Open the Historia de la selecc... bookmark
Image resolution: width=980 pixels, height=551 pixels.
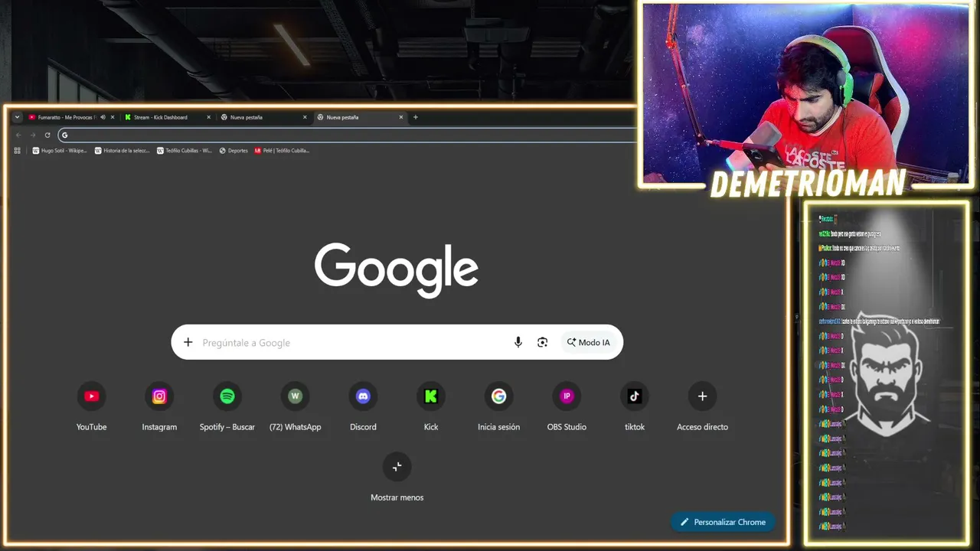(122, 151)
